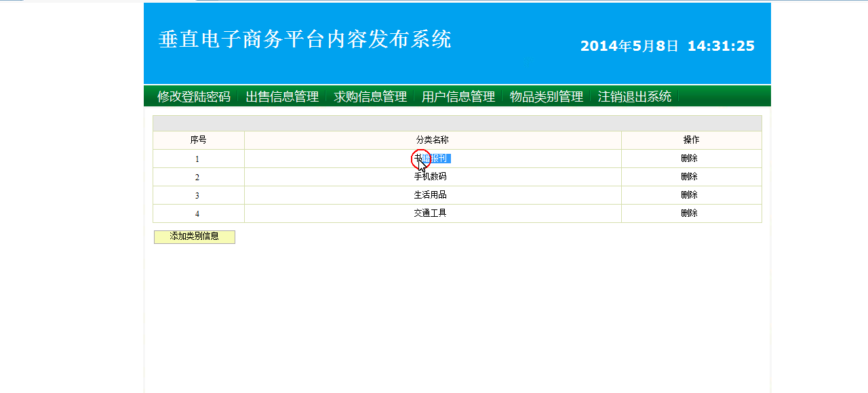
Task: Delete the 生活用品 category
Action: (x=689, y=195)
